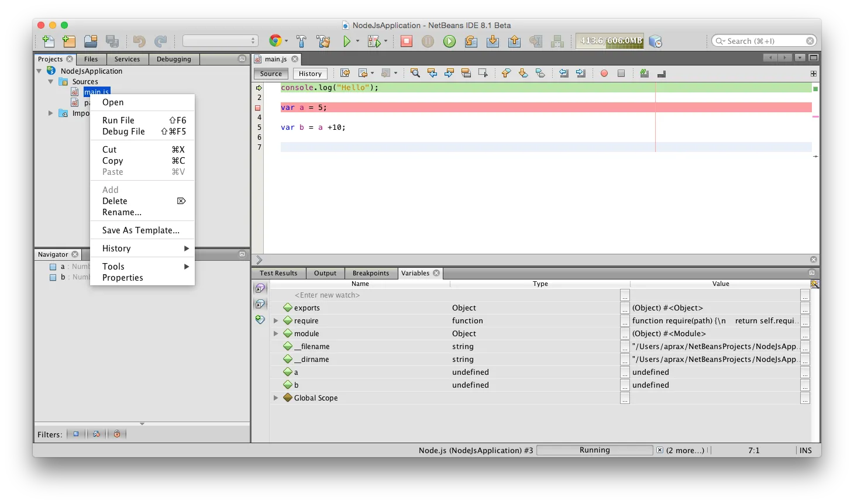
Task: Click the Stop Macro Recording square icon
Action: (621, 73)
